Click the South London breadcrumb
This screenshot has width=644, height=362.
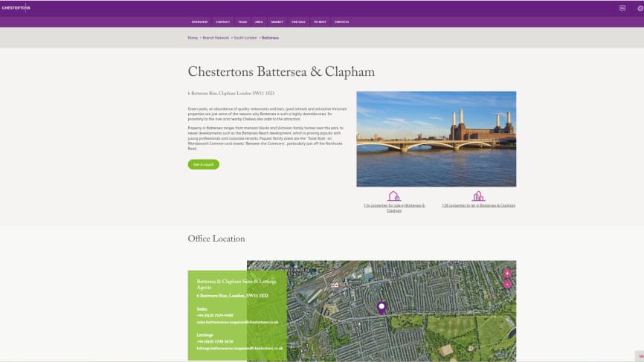pos(245,38)
